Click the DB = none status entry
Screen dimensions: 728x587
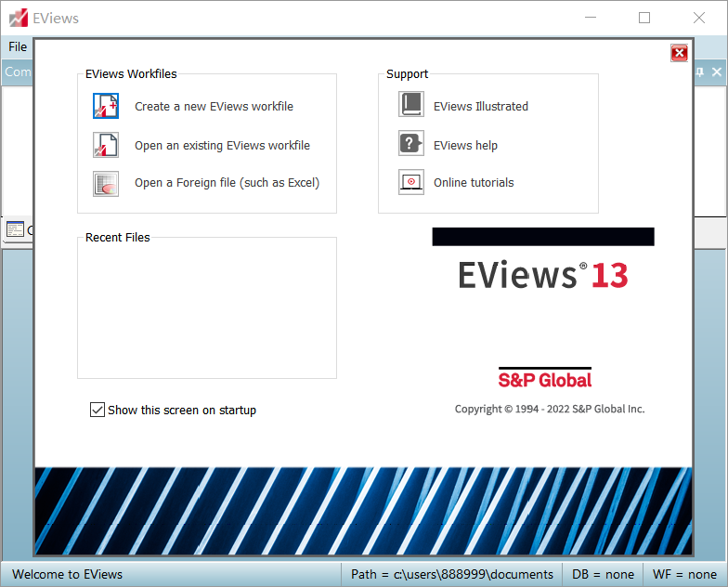tap(603, 574)
